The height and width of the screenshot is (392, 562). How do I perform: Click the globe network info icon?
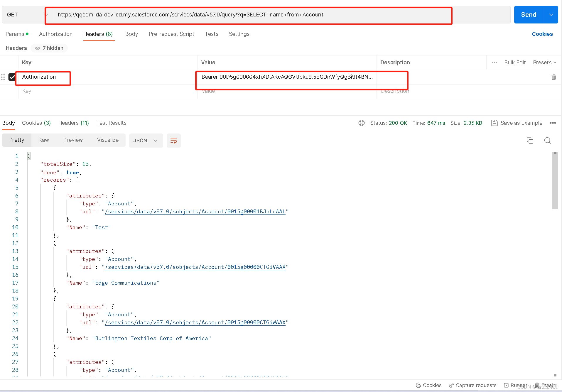click(361, 123)
